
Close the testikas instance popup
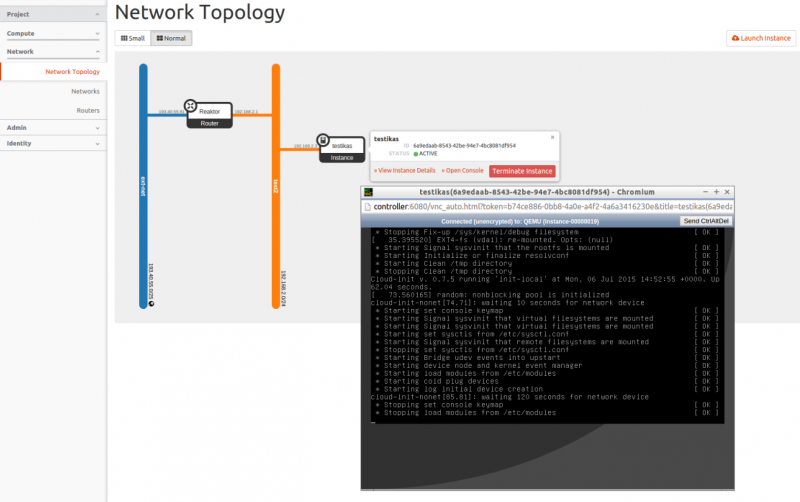(x=552, y=137)
